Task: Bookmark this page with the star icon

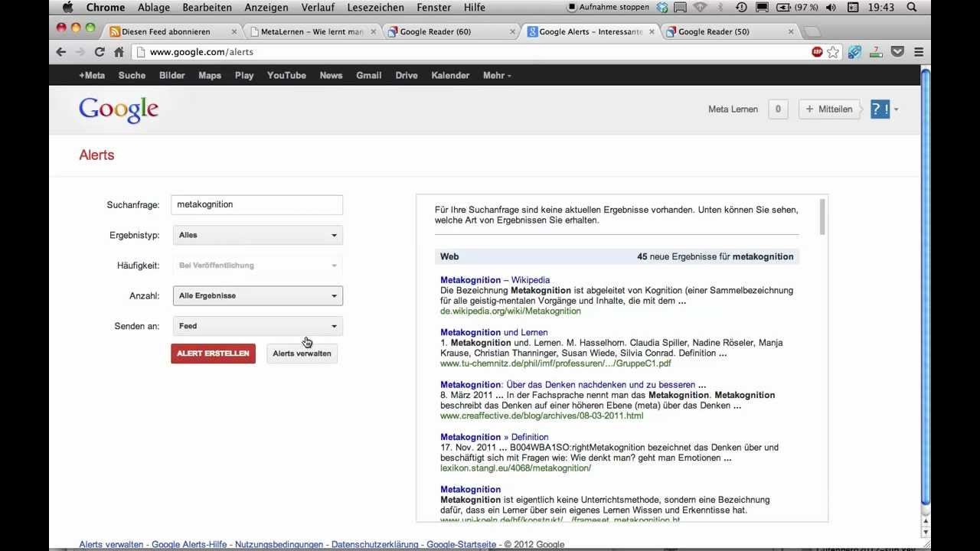Action: coord(833,52)
